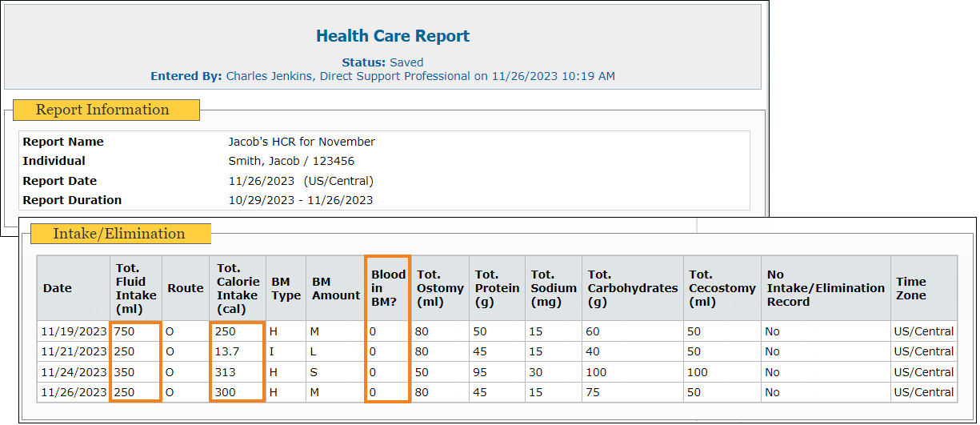The image size is (980, 425).
Task: Click the Tot. Calorie Intake (cal) header
Action: [x=238, y=288]
